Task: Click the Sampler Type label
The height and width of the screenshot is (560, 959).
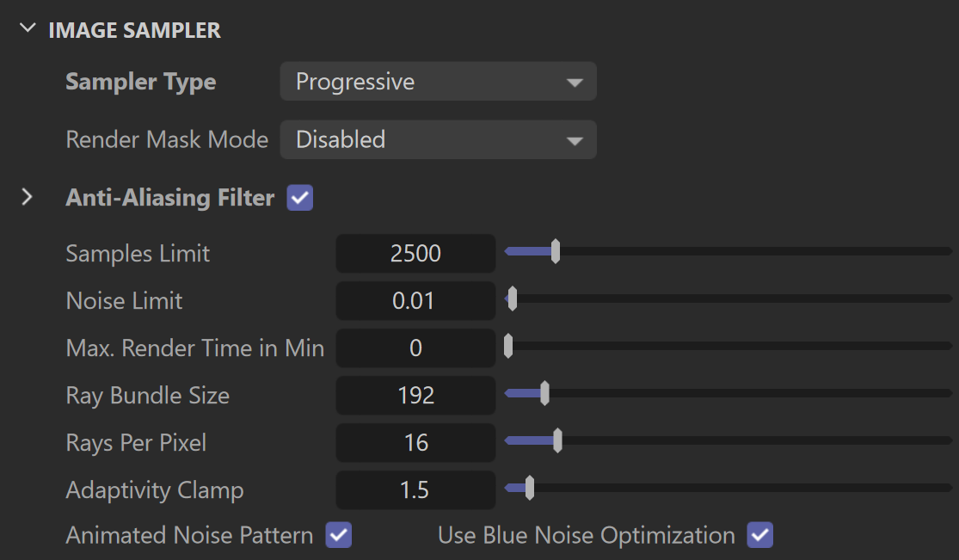Action: coord(141,82)
